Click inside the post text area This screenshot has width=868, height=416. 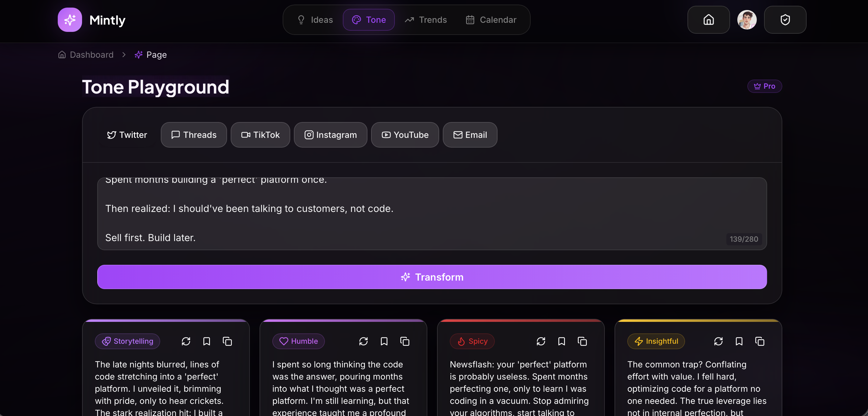click(x=431, y=214)
